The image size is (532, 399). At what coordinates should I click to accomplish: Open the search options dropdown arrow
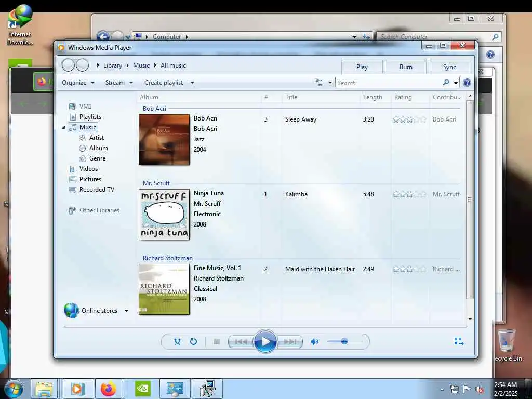pos(456,83)
